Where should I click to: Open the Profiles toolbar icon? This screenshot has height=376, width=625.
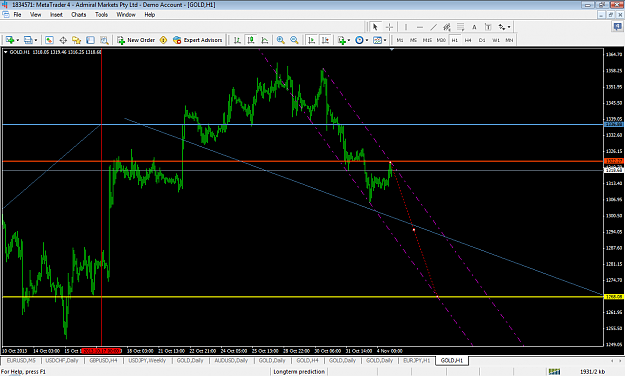click(x=28, y=40)
